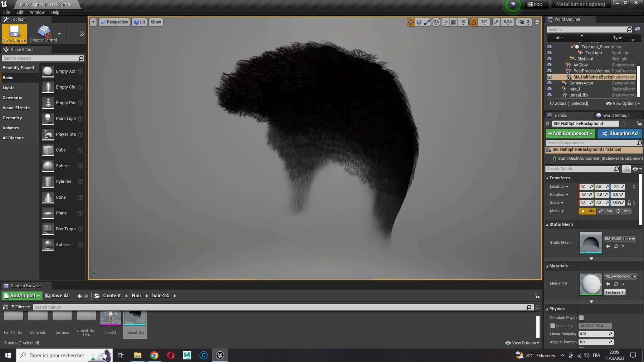Click the Cone actor icon
The width and height of the screenshot is (644, 362).
click(x=48, y=197)
